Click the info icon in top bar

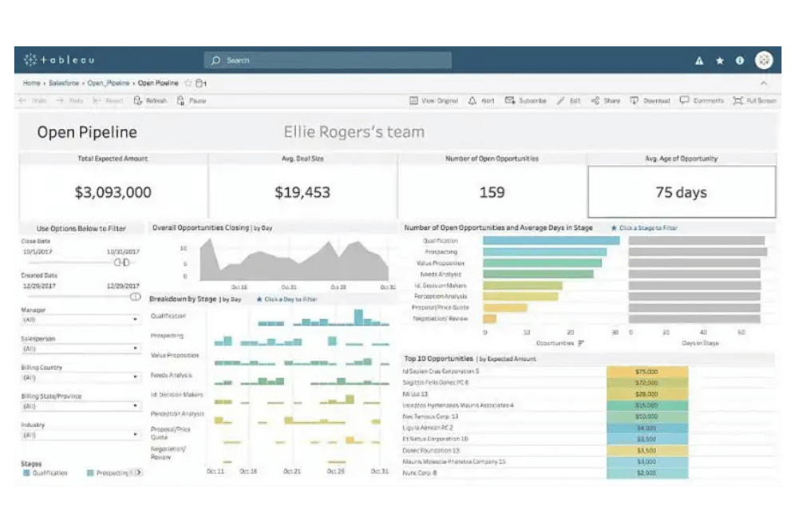[x=740, y=61]
